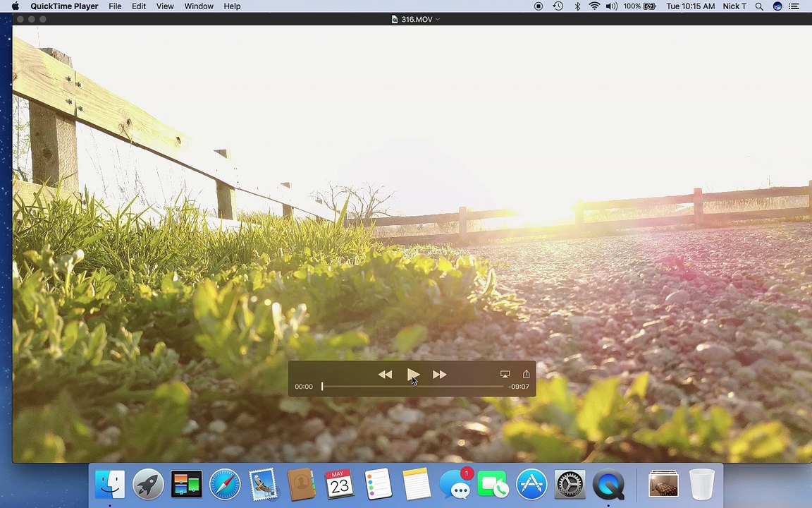This screenshot has height=508, width=812.
Task: Click the Tue 10:15 AM clock
Action: coord(690,6)
